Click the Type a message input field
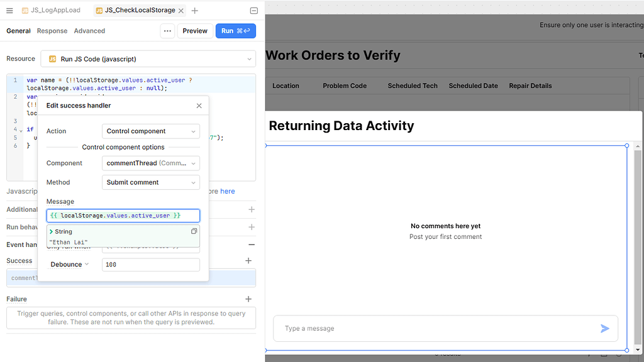644x362 pixels. [377, 328]
